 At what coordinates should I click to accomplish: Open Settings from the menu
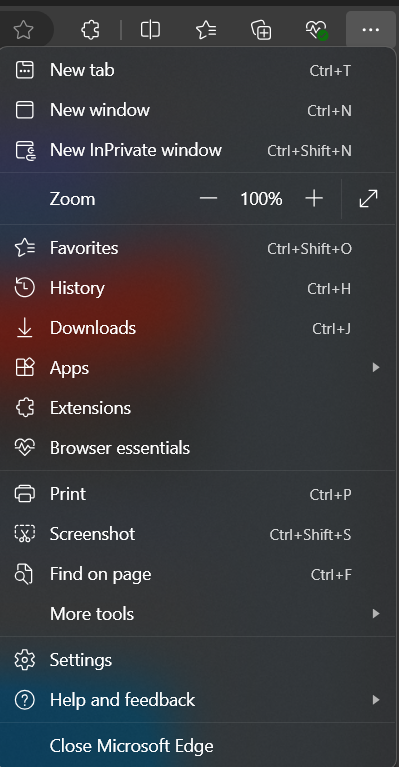click(x=198, y=660)
